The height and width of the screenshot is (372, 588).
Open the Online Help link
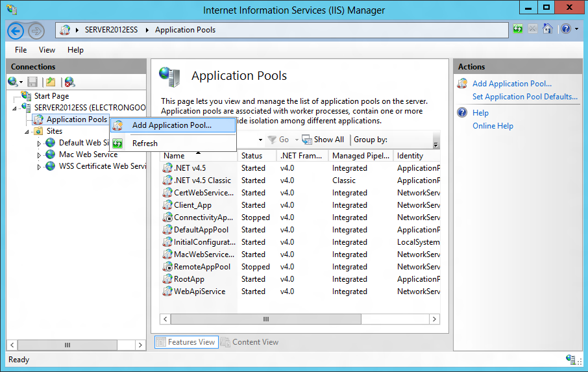click(493, 126)
